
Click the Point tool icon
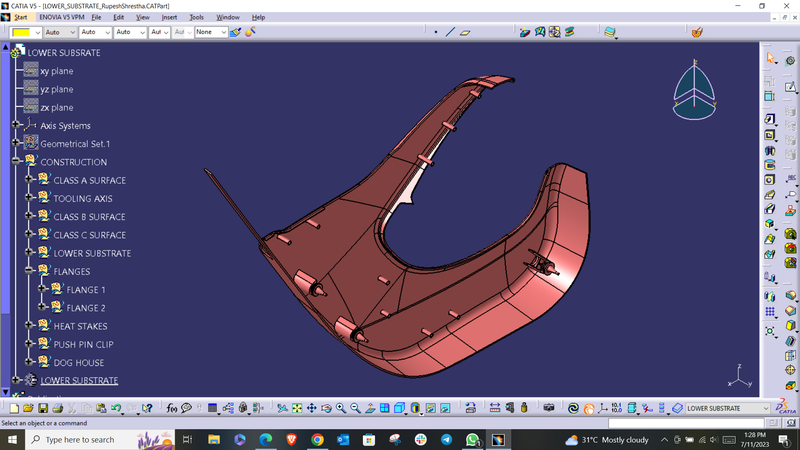436,32
